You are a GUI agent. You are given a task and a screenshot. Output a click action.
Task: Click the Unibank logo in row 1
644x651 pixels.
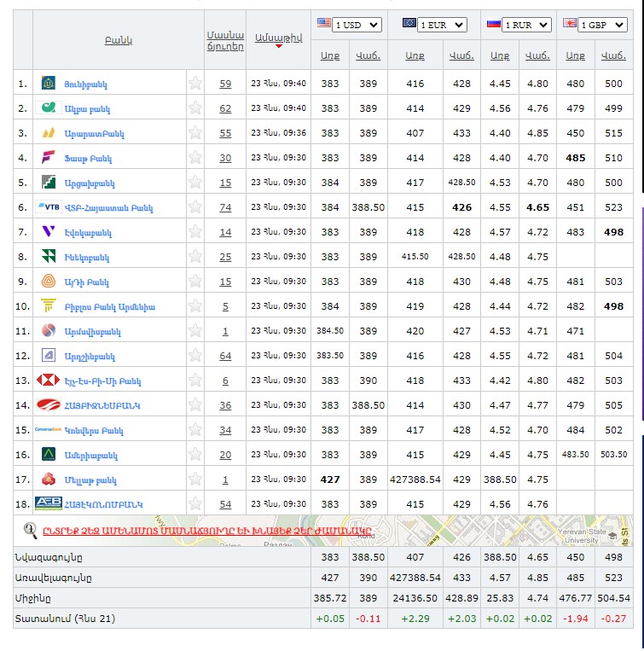(49, 84)
